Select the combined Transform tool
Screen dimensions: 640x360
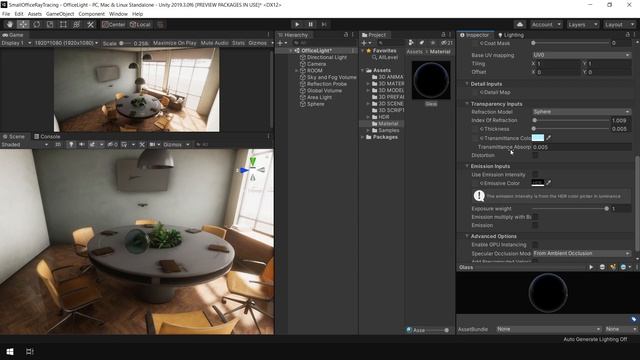tap(77, 24)
